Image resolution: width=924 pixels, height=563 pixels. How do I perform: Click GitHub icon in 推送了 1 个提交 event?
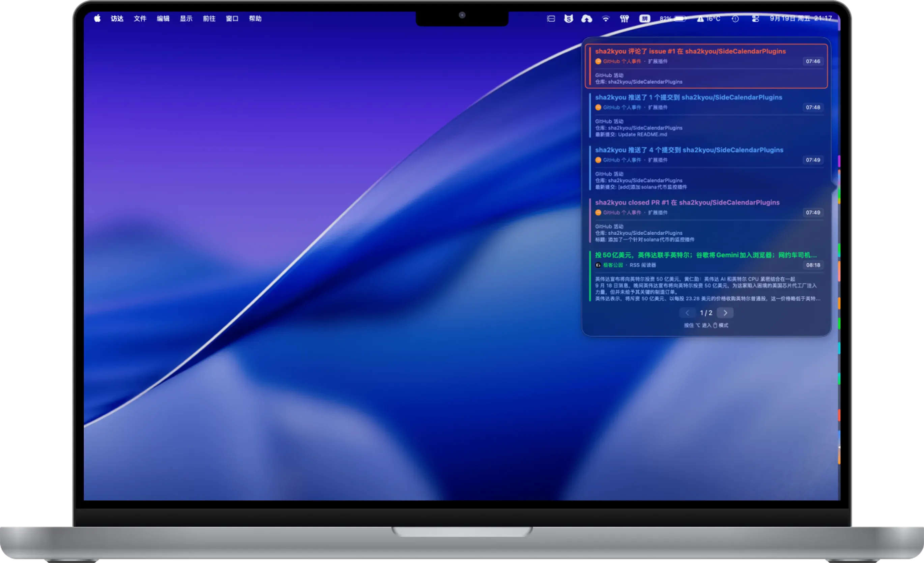click(598, 108)
